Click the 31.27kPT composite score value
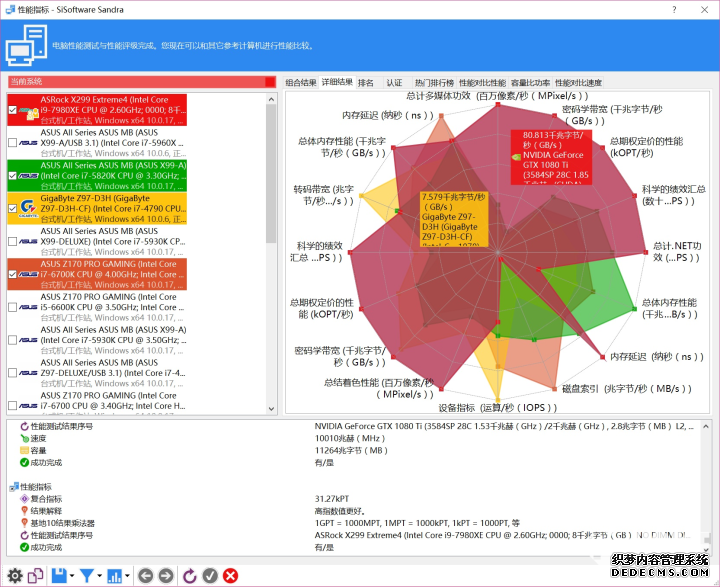Viewport: 720px width, 587px height. coord(332,499)
